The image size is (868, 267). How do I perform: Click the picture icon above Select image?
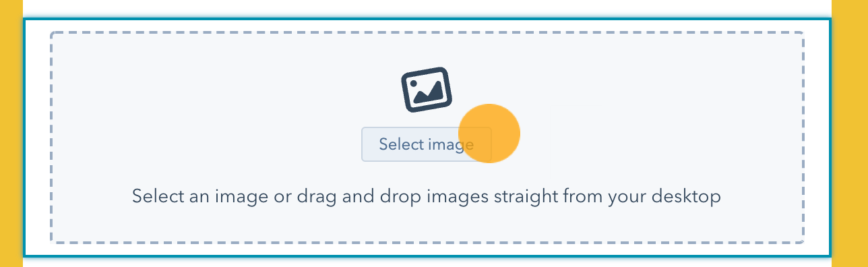click(427, 89)
